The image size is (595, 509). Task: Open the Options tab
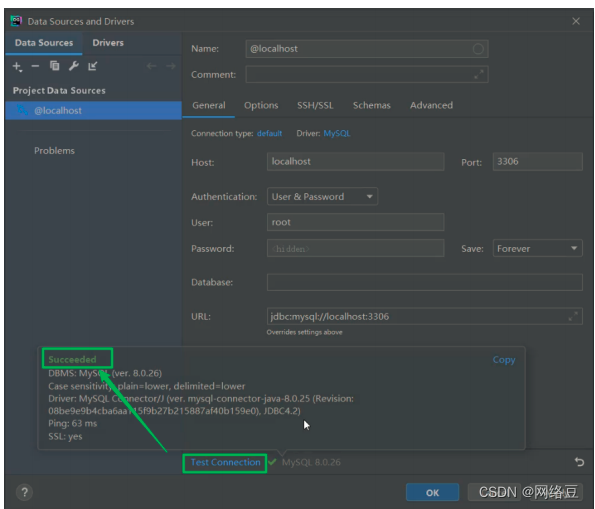point(261,106)
